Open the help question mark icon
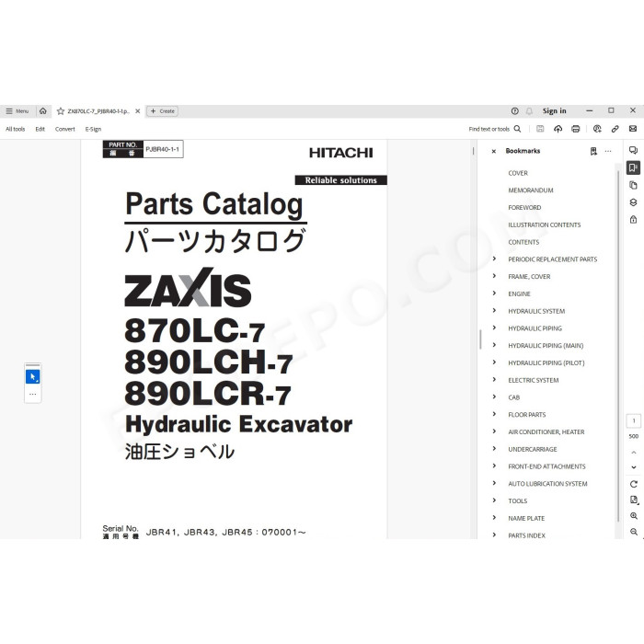The width and height of the screenshot is (644, 644). [514, 111]
